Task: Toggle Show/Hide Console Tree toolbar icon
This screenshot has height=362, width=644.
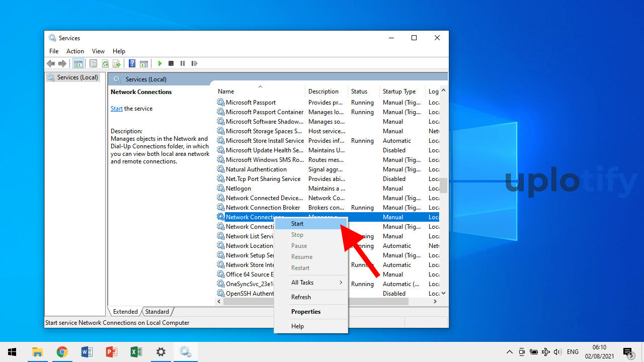Action: click(78, 63)
